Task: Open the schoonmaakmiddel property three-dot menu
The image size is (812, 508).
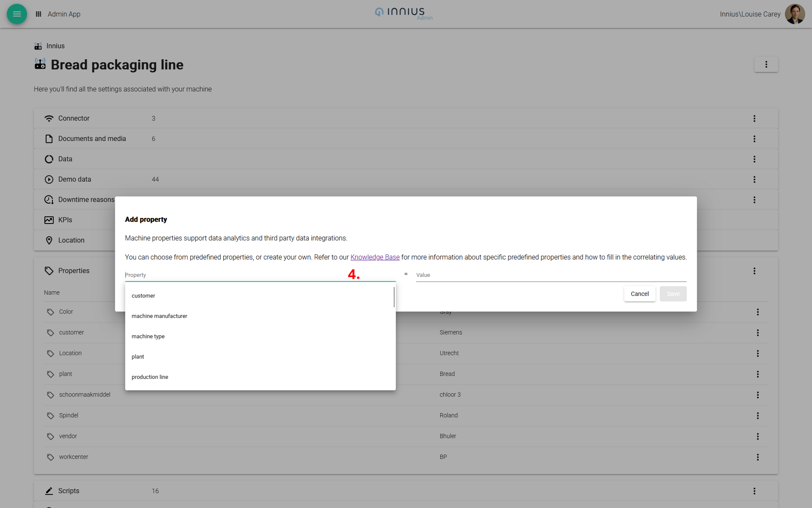Action: (x=757, y=395)
